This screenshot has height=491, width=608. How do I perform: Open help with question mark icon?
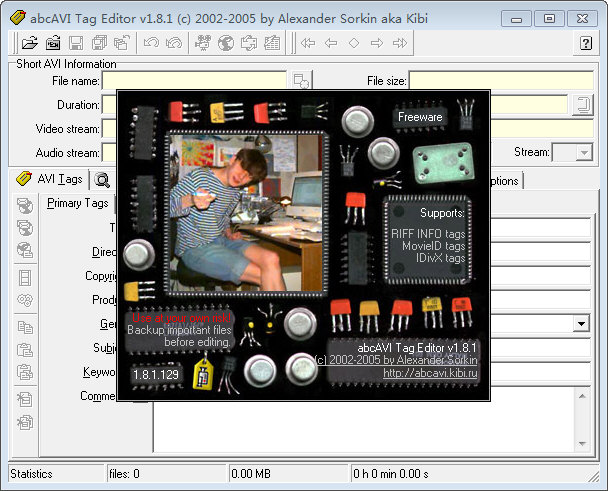coord(586,43)
